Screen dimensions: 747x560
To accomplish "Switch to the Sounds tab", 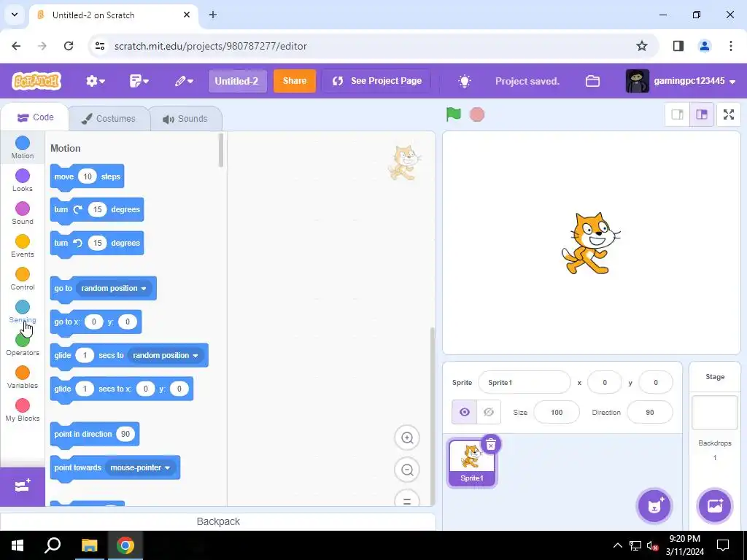I will coord(185,119).
